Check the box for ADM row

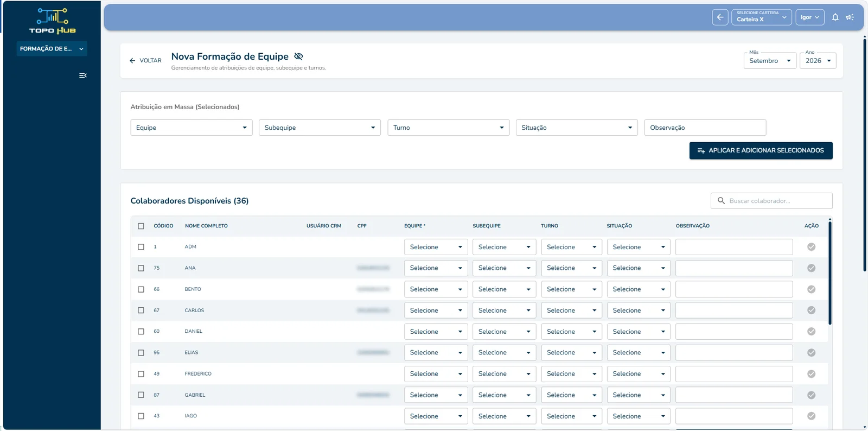(141, 247)
